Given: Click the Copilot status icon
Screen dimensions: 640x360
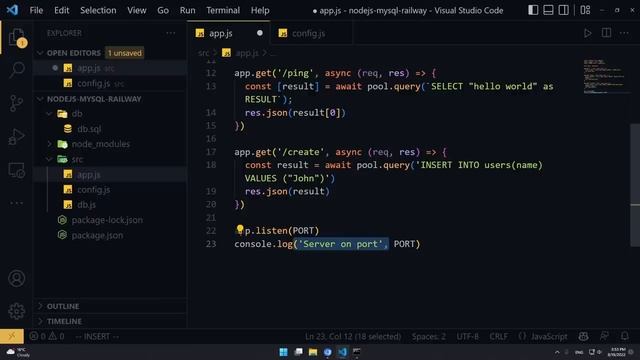Looking at the screenshot, I should pyautogui.click(x=583, y=336).
